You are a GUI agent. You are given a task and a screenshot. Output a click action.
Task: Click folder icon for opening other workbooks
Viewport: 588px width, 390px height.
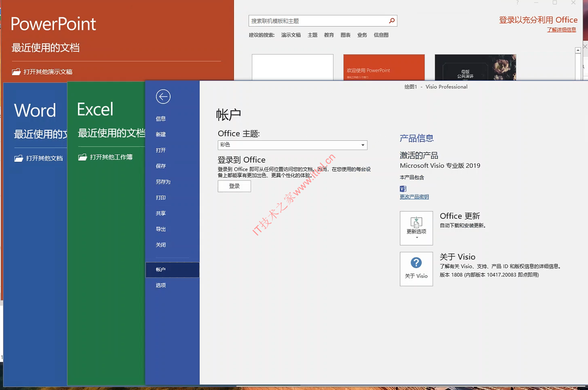click(x=82, y=157)
